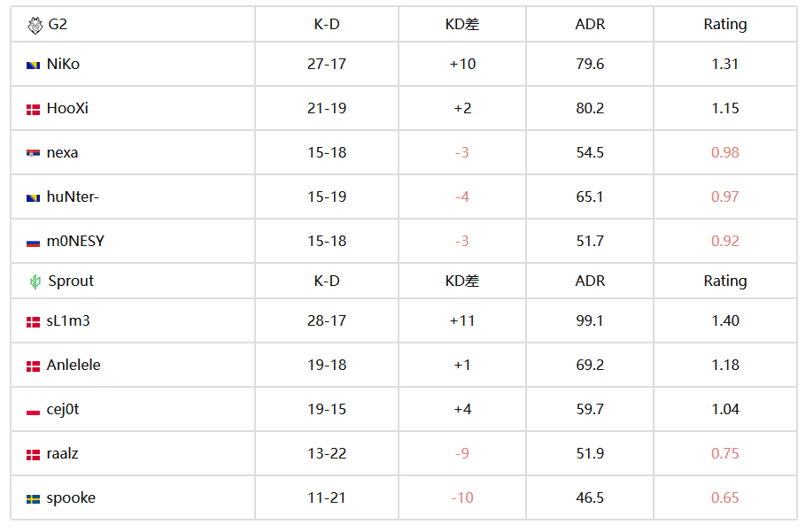Click the Russian flag beside m0NESY
The width and height of the screenshot is (806, 532).
click(x=33, y=243)
